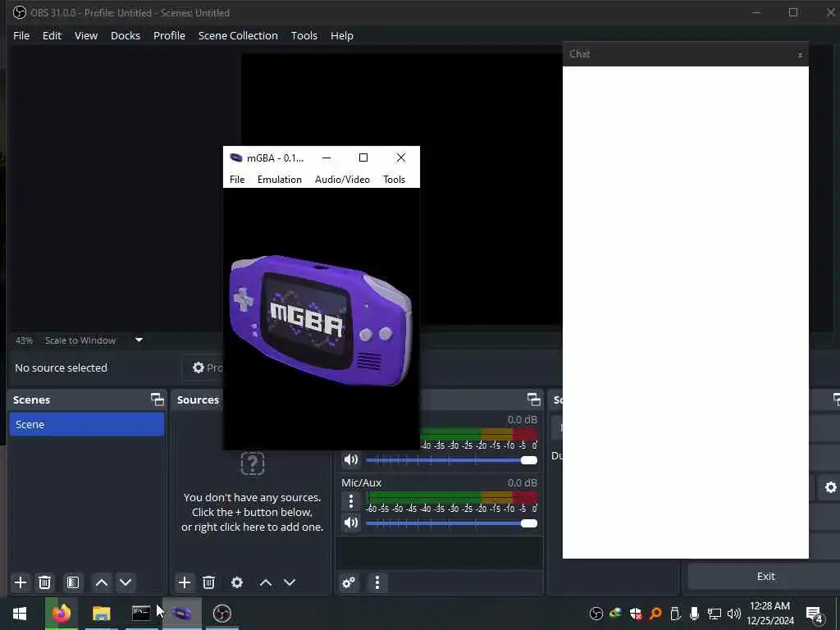Image resolution: width=840 pixels, height=630 pixels.
Task: Move the scene up in the Scenes toolbar
Action: 101,582
